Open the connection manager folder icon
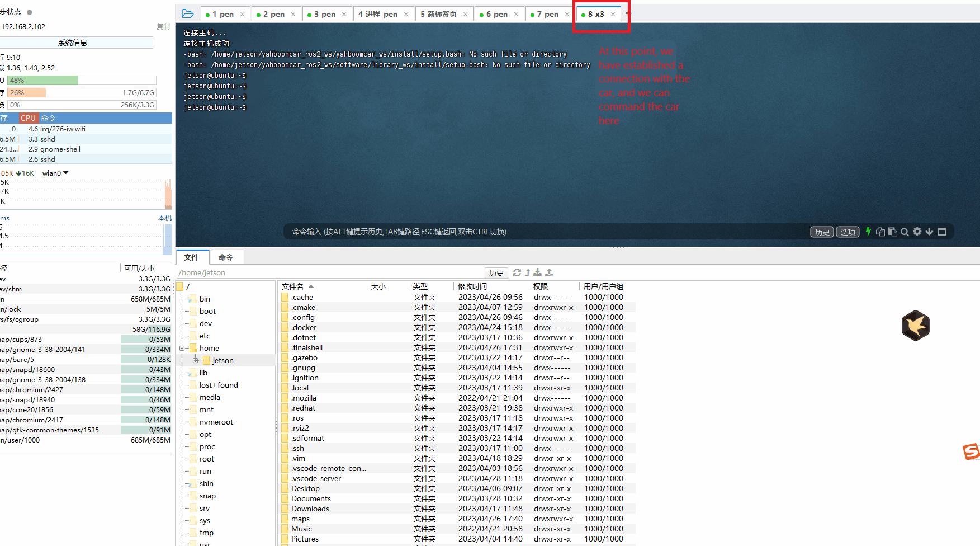The width and height of the screenshot is (980, 546). pos(188,14)
